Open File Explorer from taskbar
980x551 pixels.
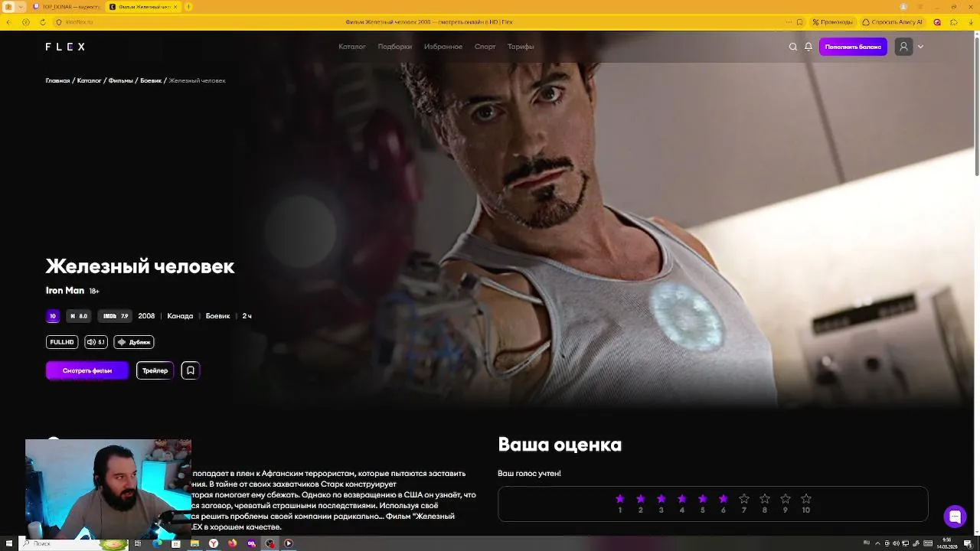click(194, 543)
